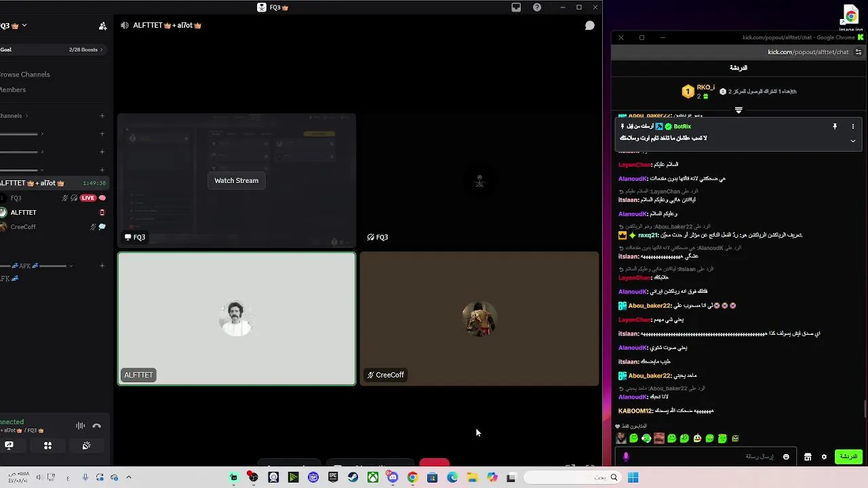Open invite members icon beside FQ3 server name
Screen dimensions: 868x488
(102, 26)
